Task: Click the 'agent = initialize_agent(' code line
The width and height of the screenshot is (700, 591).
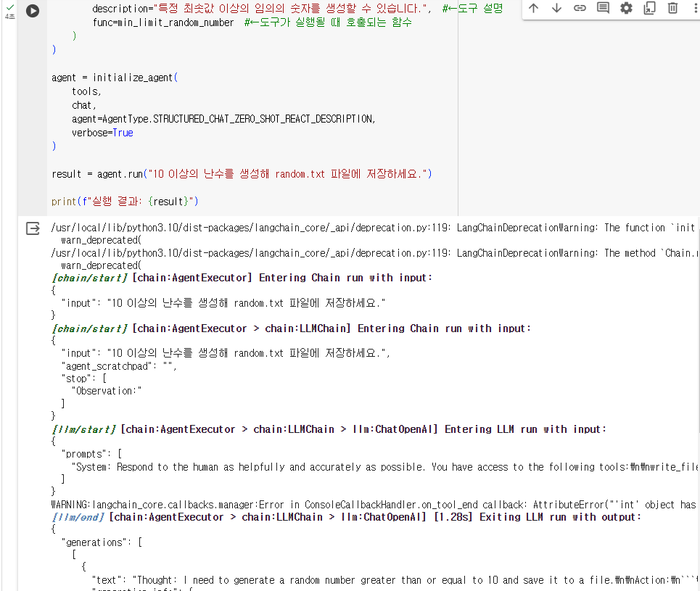Action: click(115, 78)
